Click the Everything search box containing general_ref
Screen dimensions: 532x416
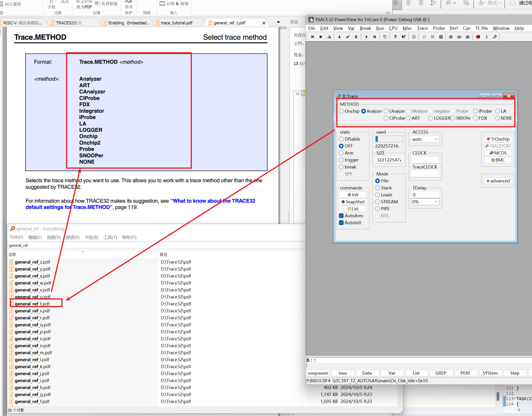pyautogui.click(x=156, y=245)
